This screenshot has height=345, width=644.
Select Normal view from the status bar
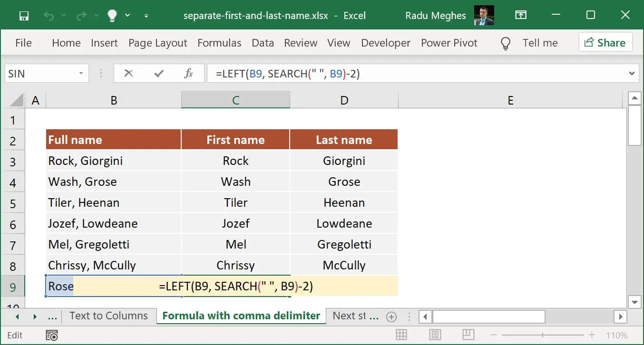(x=401, y=335)
